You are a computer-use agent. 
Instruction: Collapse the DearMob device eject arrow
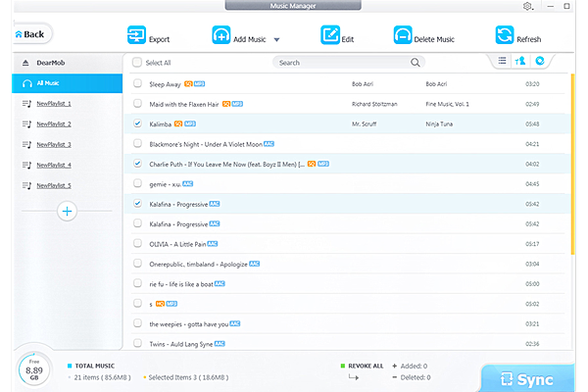coord(26,63)
